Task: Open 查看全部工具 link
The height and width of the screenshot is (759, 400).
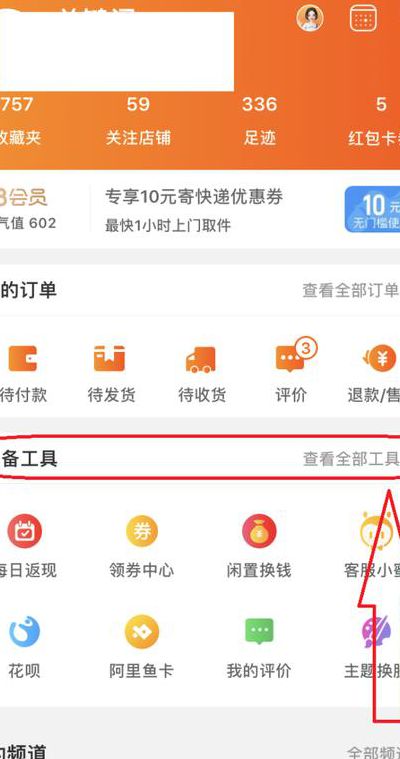Action: [x=351, y=458]
